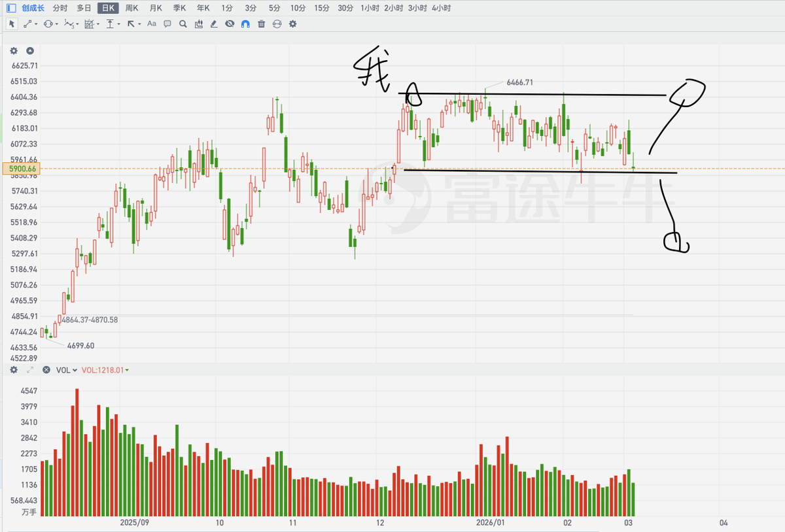Click the magnifier zoom tool
The width and height of the screenshot is (785, 532).
click(183, 24)
